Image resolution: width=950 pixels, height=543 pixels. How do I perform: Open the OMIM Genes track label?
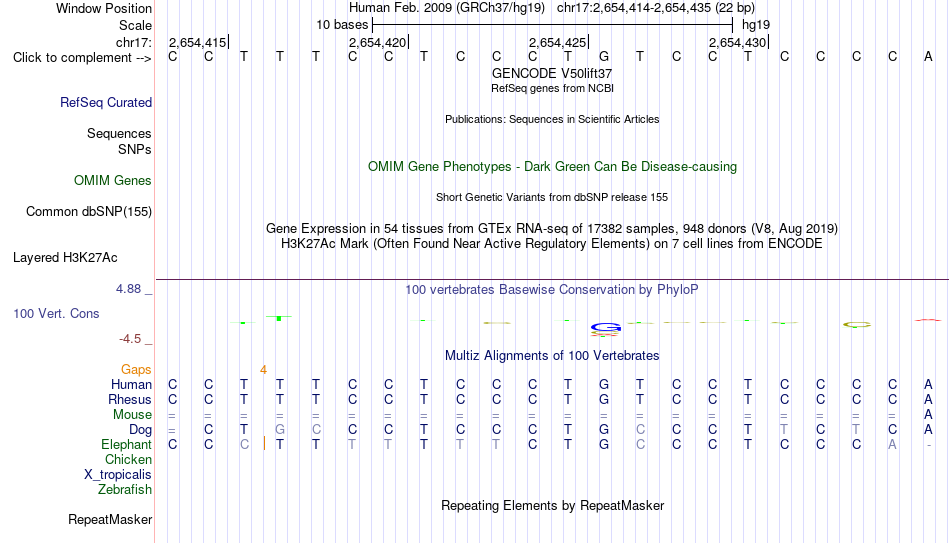(112, 181)
